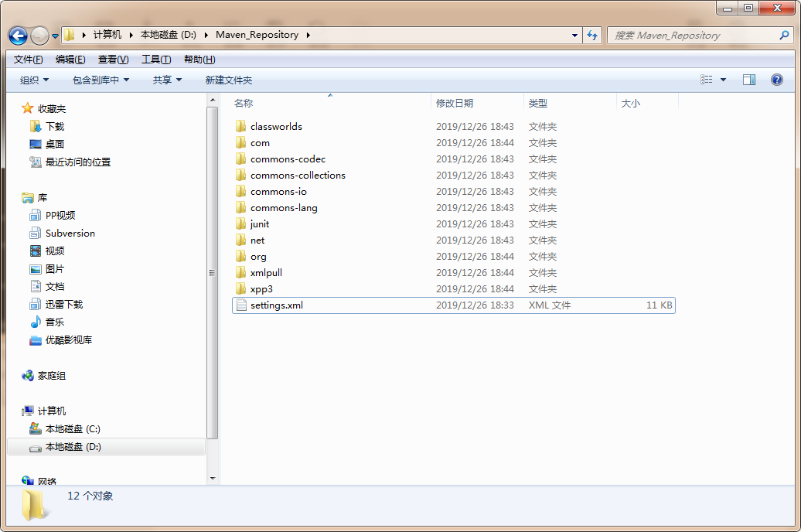The height and width of the screenshot is (532, 801).
Task: Select the commons-io folder name
Action: pos(278,192)
